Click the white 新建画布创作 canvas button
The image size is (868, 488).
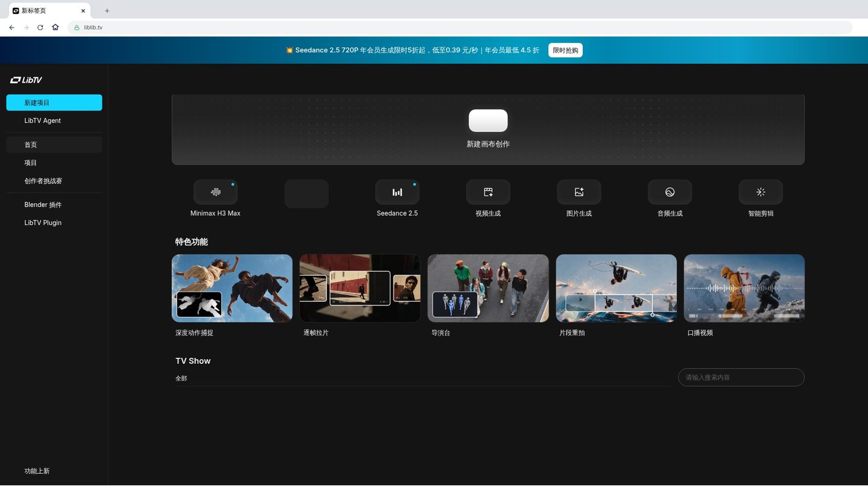pos(488,120)
